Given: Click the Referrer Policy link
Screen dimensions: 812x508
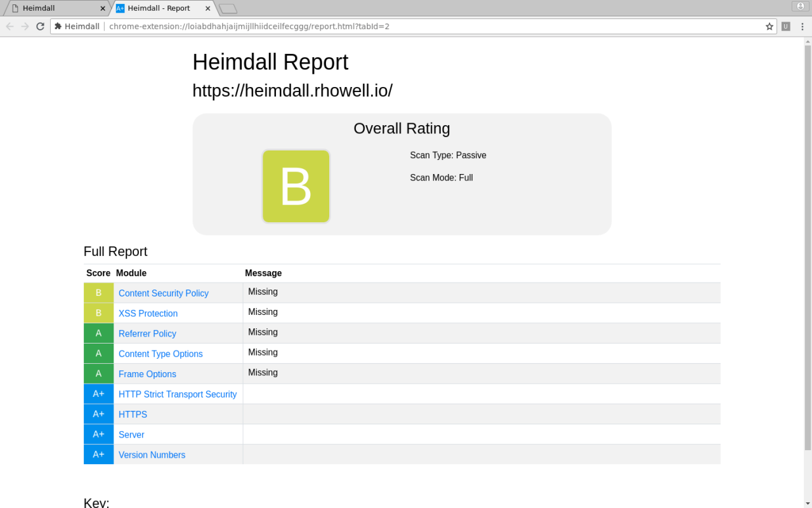Looking at the screenshot, I should pyautogui.click(x=147, y=333).
